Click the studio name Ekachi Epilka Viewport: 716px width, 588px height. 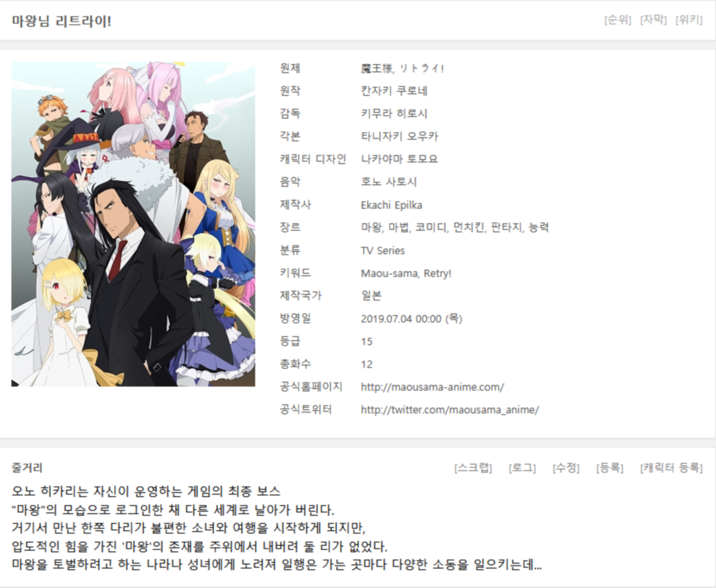click(x=391, y=205)
